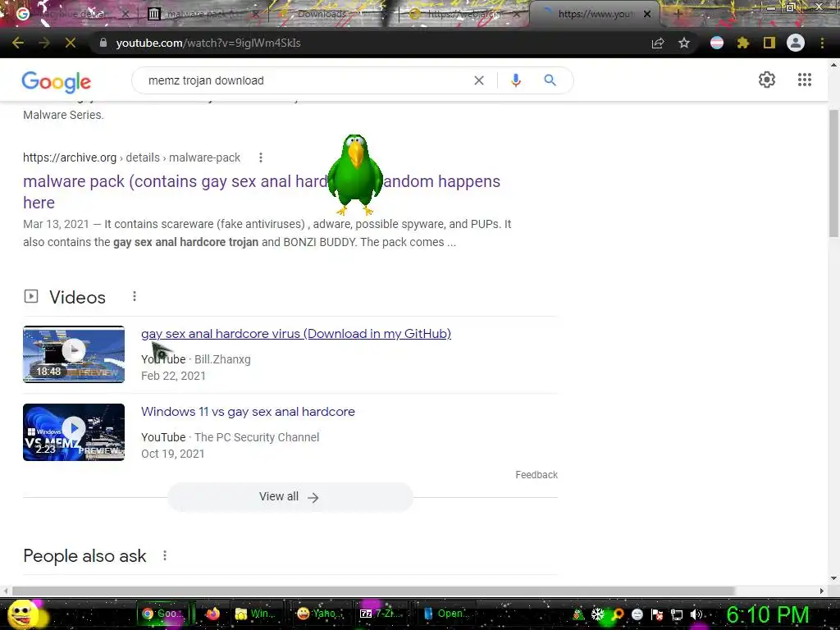Image resolution: width=840 pixels, height=630 pixels.
Task: Toggle the browser side panel icon
Action: pos(769,43)
